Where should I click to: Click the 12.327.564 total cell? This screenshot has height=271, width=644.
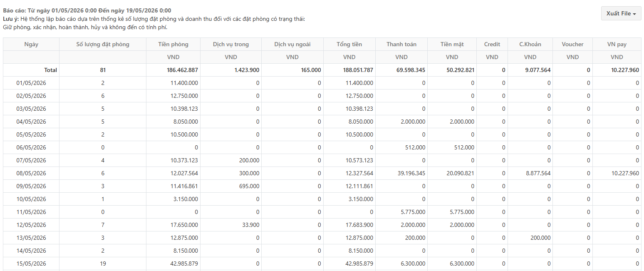pos(349,173)
